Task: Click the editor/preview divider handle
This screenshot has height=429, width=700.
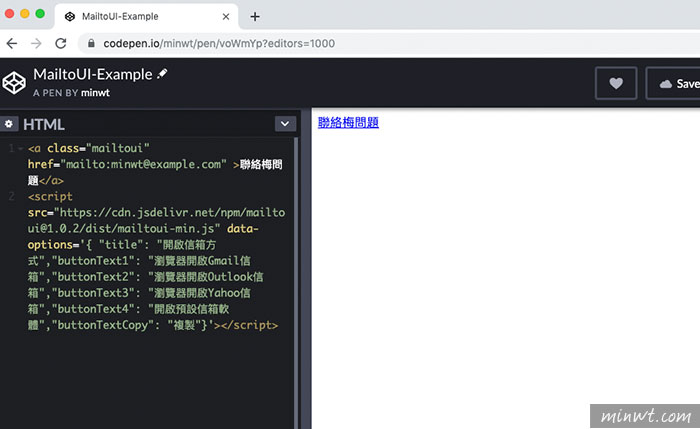Action: [x=306, y=268]
